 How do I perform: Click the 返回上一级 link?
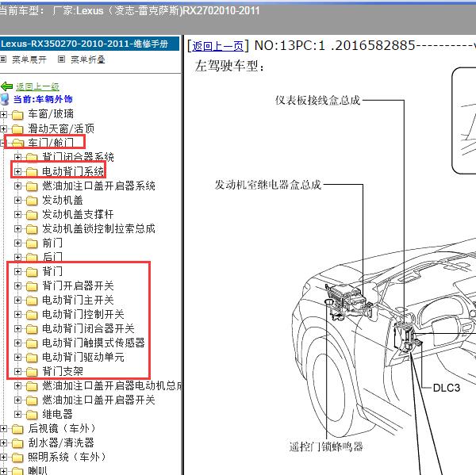[x=37, y=86]
